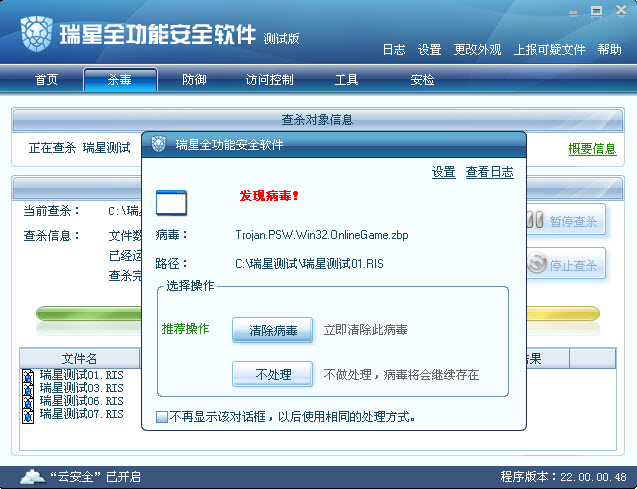The width and height of the screenshot is (637, 489).
Task: Click the 程序版本 22.00.00.48 text
Action: [x=563, y=476]
